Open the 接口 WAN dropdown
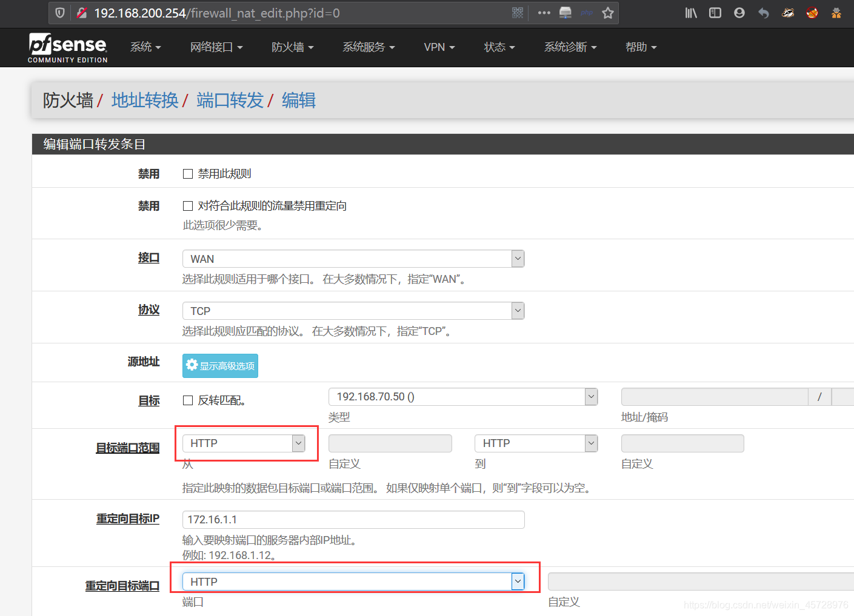 click(353, 259)
